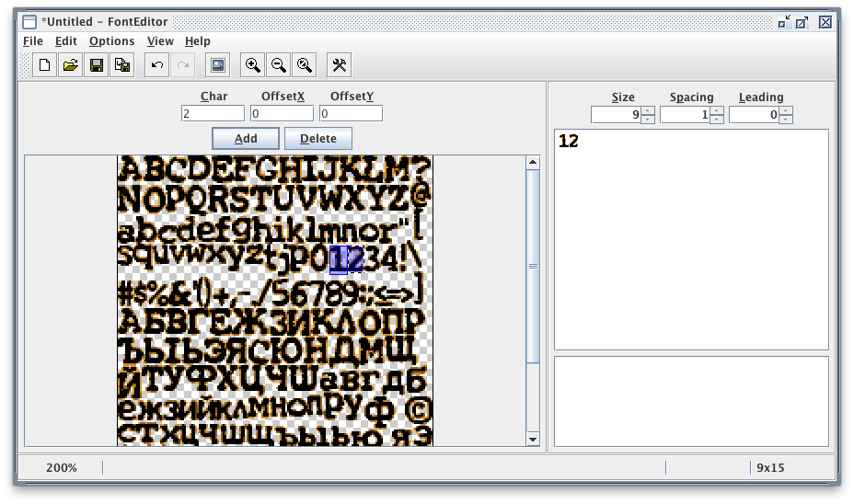The image size is (854, 504).
Task: Click scrollbar down arrow of font image
Action: (x=533, y=440)
